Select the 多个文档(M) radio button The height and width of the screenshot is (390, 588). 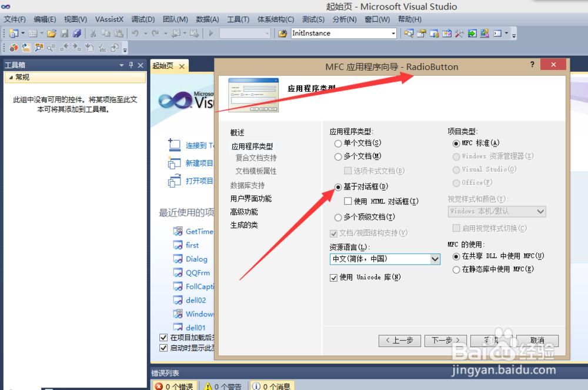pyautogui.click(x=338, y=156)
